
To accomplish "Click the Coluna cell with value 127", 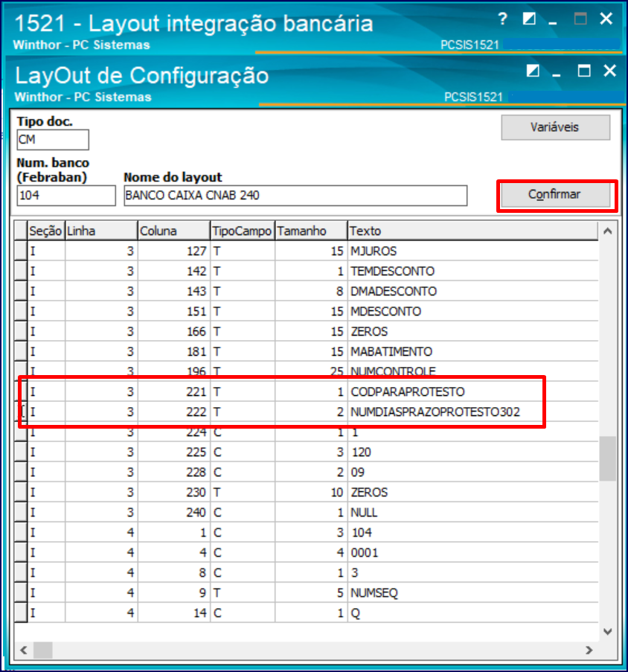I will point(174,251).
